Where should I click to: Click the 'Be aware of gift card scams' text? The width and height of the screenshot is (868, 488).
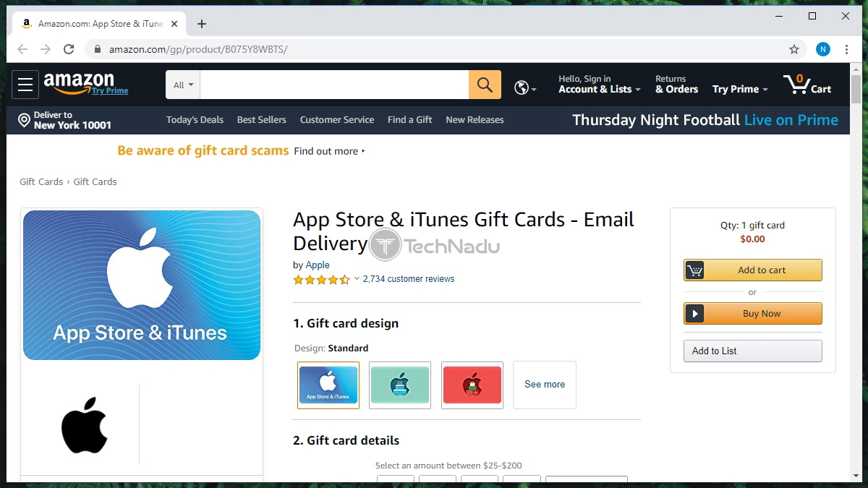coord(203,150)
